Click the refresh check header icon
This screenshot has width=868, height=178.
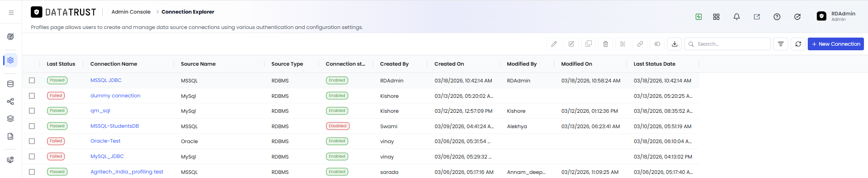797,17
